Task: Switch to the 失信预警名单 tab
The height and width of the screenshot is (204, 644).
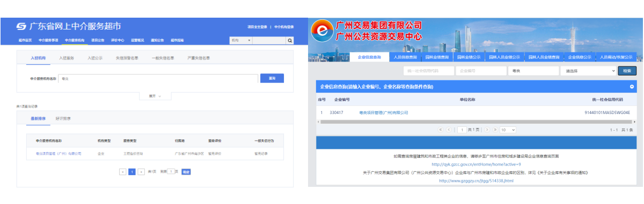Action: [x=127, y=58]
